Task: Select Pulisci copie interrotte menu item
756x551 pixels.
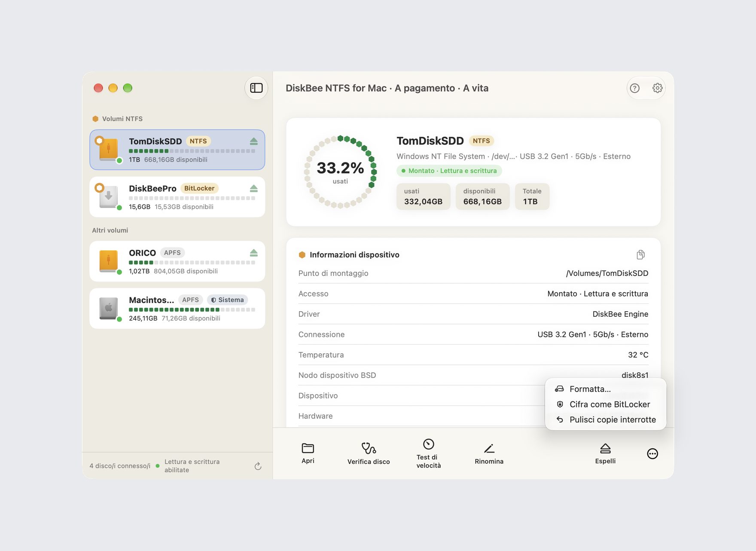Action: pyautogui.click(x=606, y=419)
